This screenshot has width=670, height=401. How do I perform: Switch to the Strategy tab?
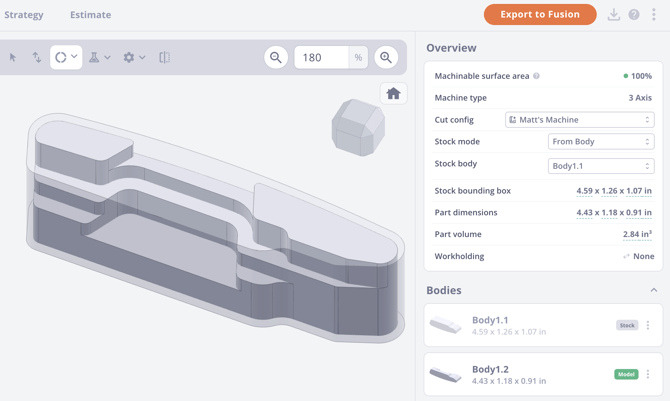tap(24, 15)
